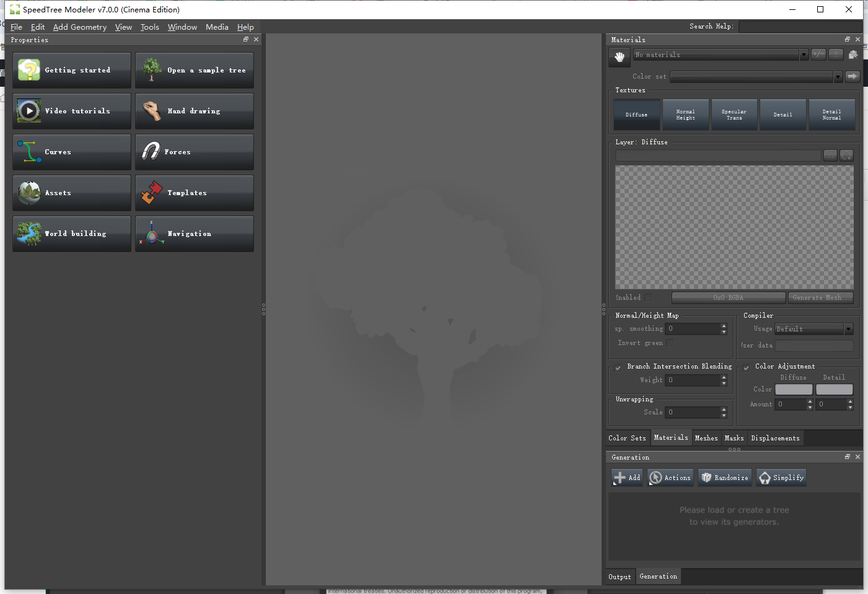Toggle the Invert green checkbox
Image resolution: width=868 pixels, height=594 pixels.
coord(670,343)
